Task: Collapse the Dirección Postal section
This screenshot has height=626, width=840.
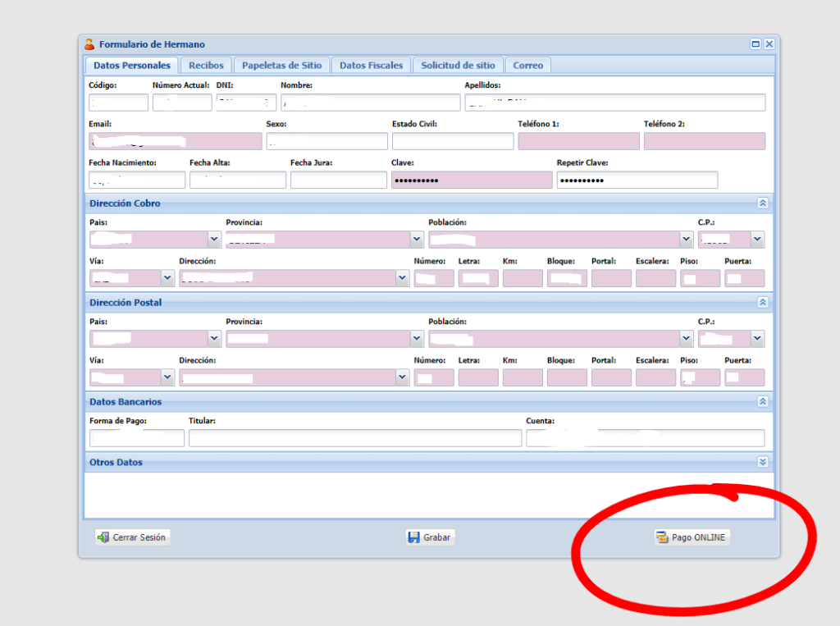Action: 762,302
